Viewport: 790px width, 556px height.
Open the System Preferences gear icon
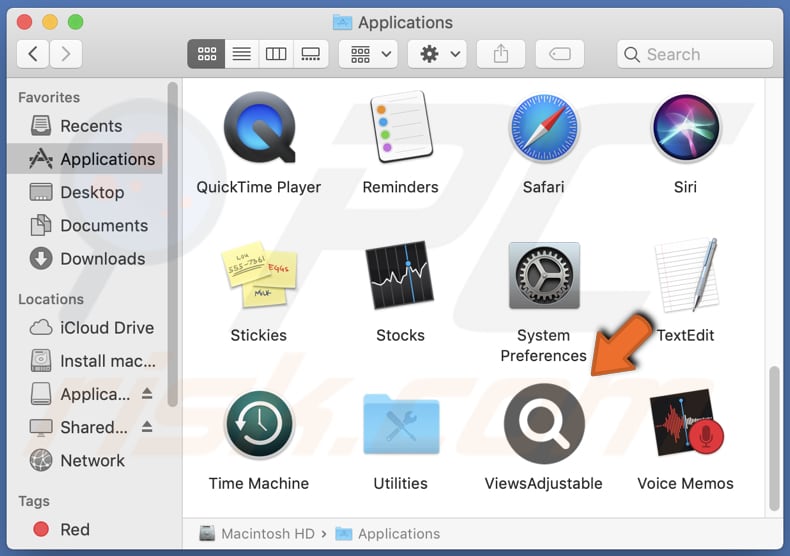(544, 275)
